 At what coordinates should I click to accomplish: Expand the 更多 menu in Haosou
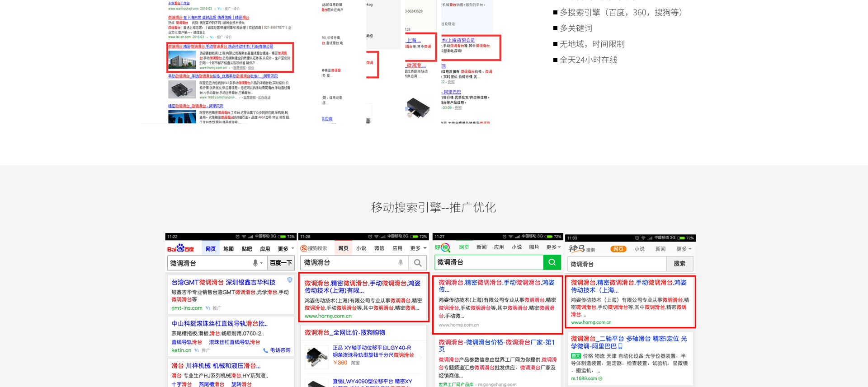click(x=553, y=247)
